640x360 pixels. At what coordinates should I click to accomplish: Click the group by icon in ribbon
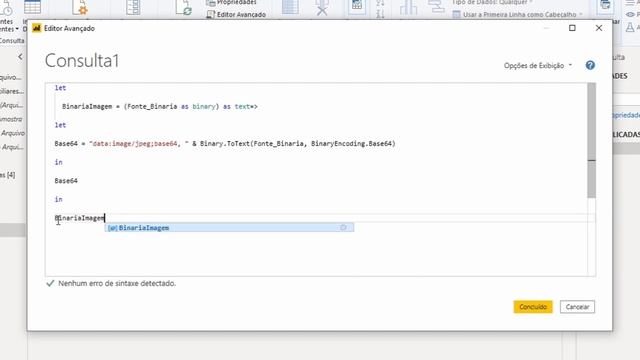[436, 7]
